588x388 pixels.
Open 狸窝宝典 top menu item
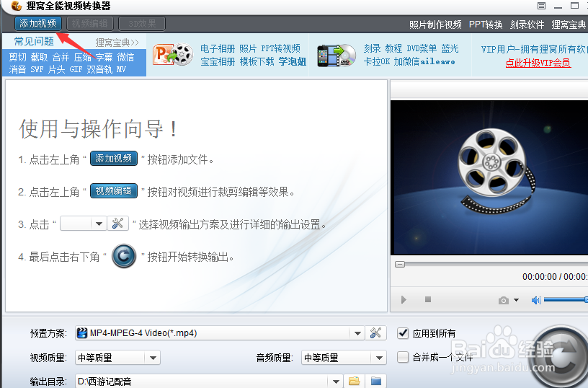568,25
